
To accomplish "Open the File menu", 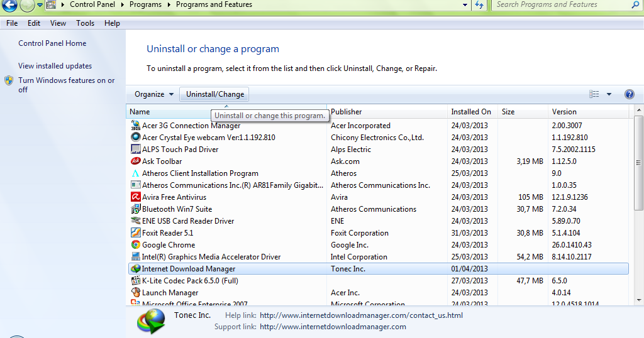I will [x=12, y=23].
